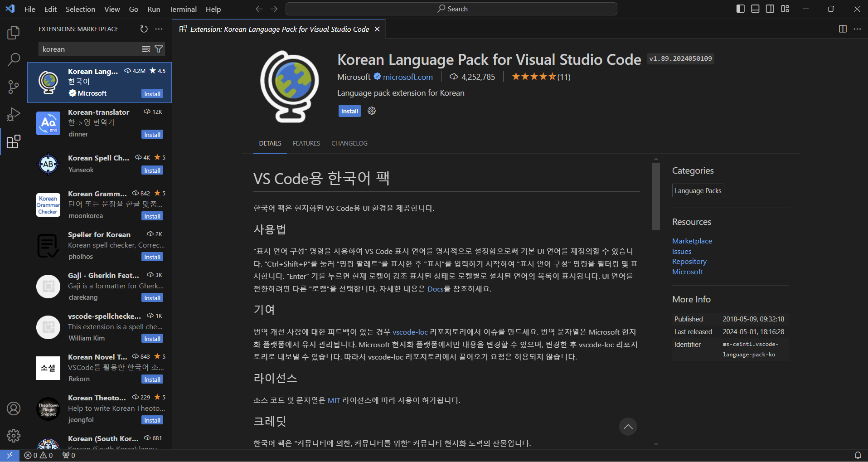Install Speller for Korean by phoihos
868x462 pixels.
152,257
